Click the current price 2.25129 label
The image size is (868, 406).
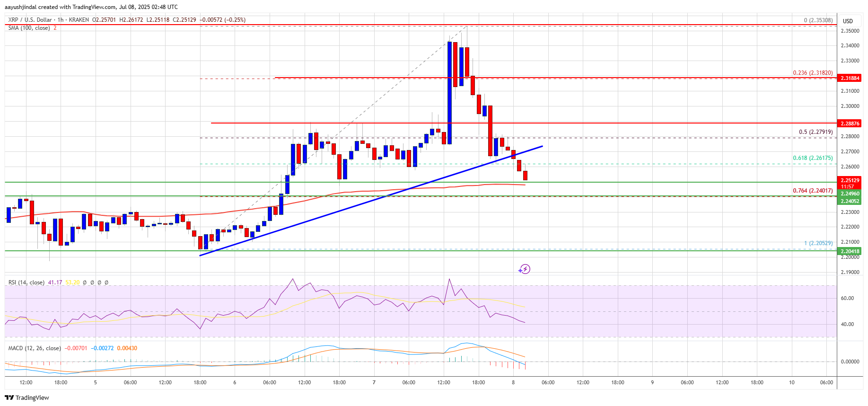[850, 180]
